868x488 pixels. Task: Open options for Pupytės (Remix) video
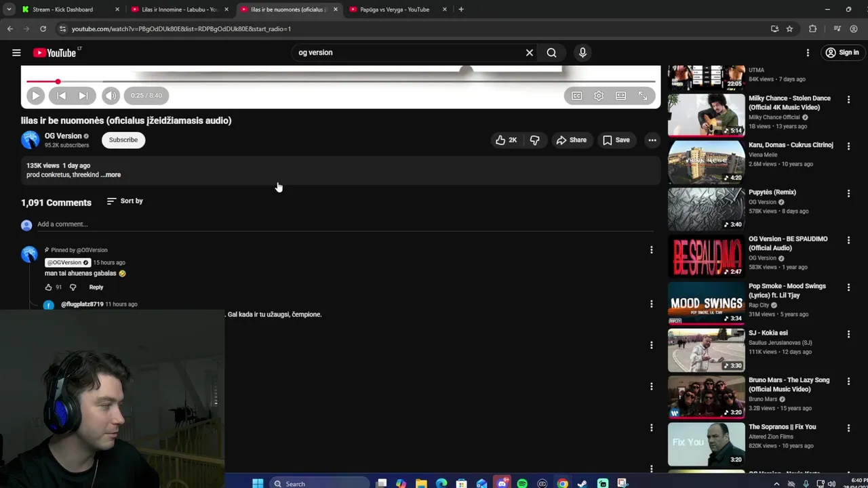click(848, 193)
